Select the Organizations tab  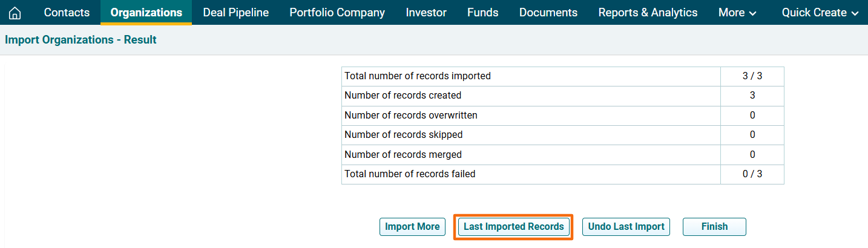[146, 13]
